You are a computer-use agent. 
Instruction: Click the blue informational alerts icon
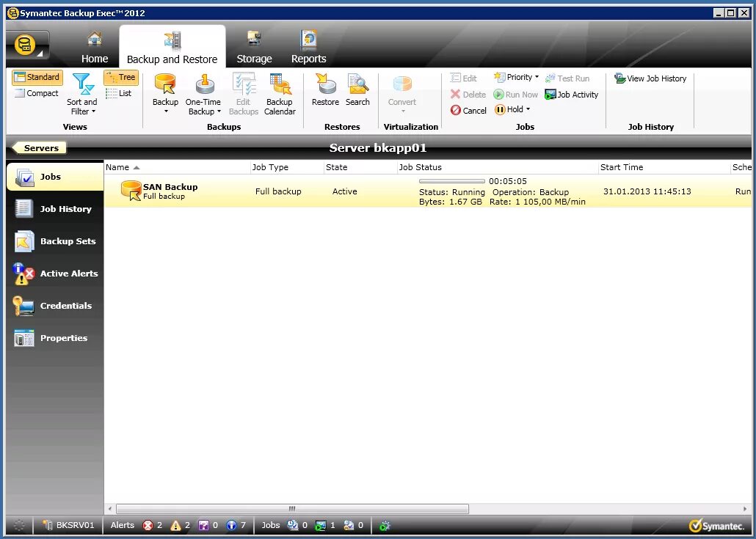click(x=231, y=526)
